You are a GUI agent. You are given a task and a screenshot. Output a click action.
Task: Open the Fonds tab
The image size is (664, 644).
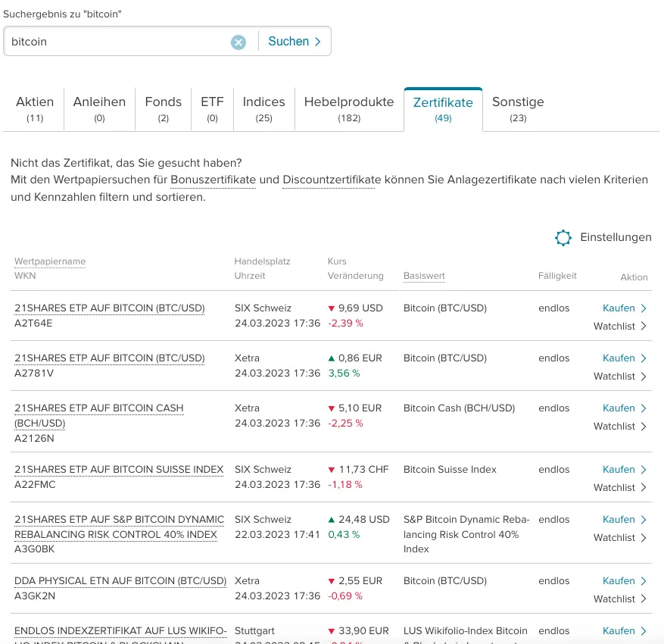click(x=164, y=109)
